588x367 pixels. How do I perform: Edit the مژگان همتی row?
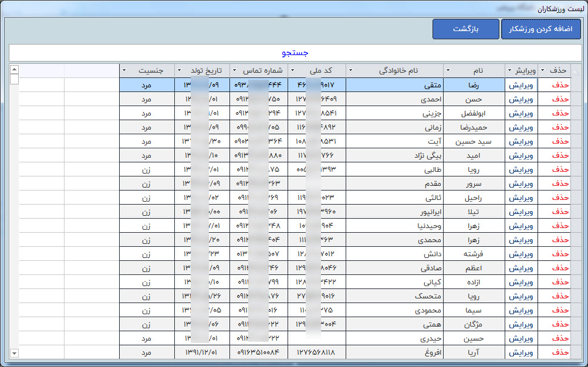[521, 324]
